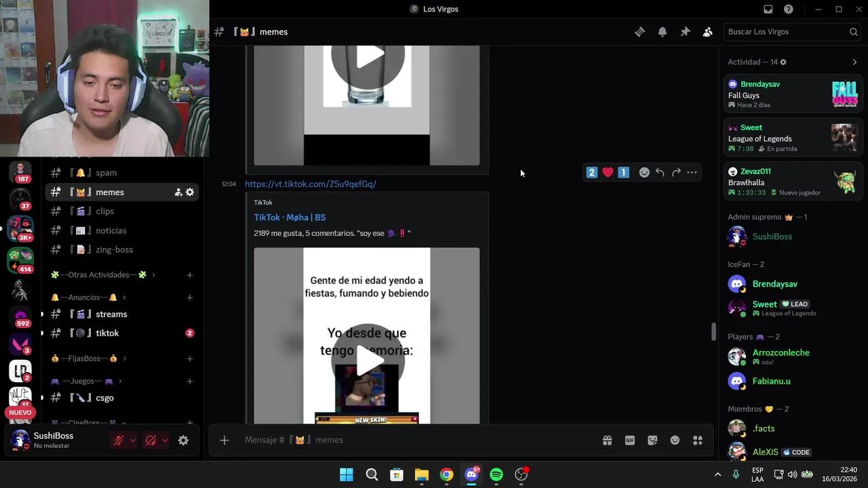This screenshot has width=868, height=488.
Task: Open the Inbox icon in title bar
Action: [x=768, y=9]
